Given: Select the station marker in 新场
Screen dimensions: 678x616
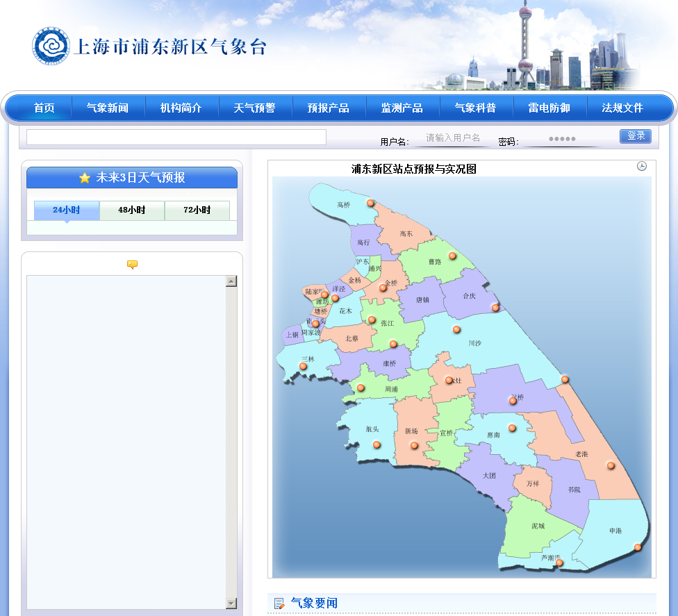Looking at the screenshot, I should click(x=414, y=445).
